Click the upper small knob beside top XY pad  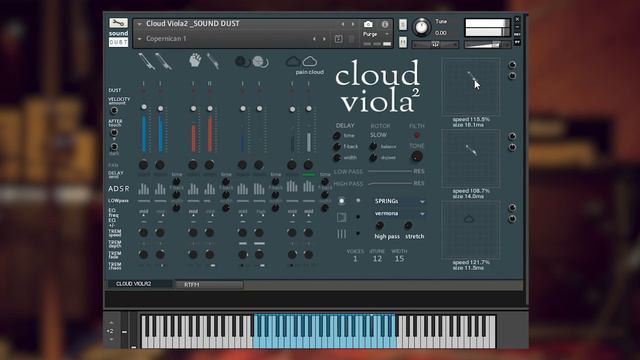pyautogui.click(x=512, y=65)
